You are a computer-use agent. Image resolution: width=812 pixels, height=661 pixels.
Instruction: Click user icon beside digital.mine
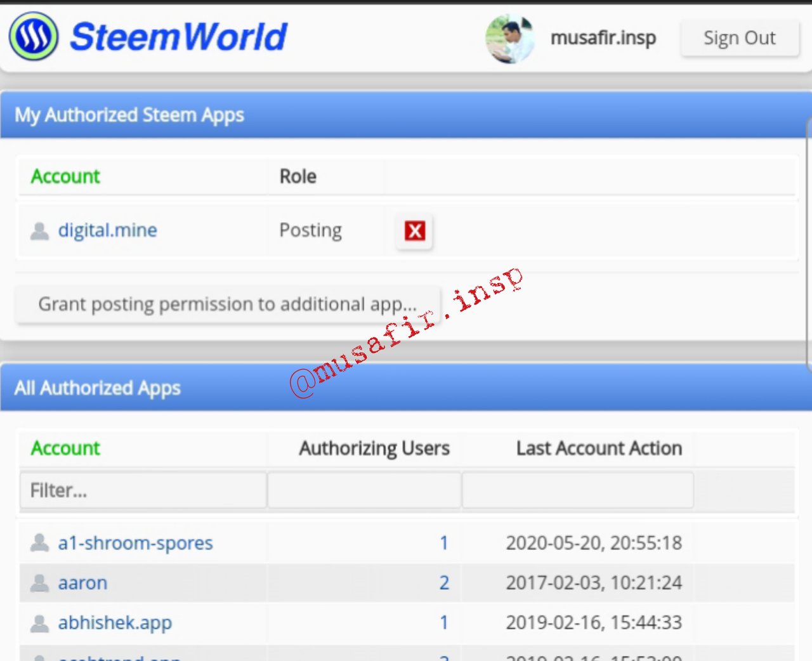(x=39, y=231)
